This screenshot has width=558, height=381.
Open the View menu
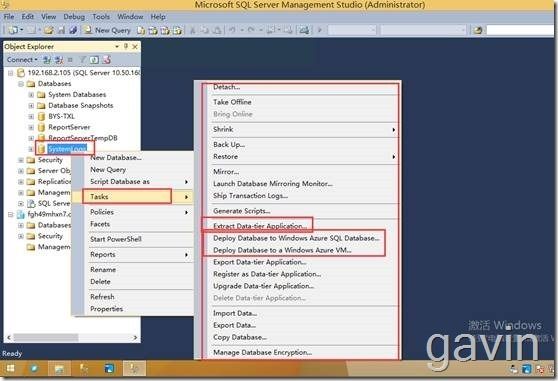point(48,17)
